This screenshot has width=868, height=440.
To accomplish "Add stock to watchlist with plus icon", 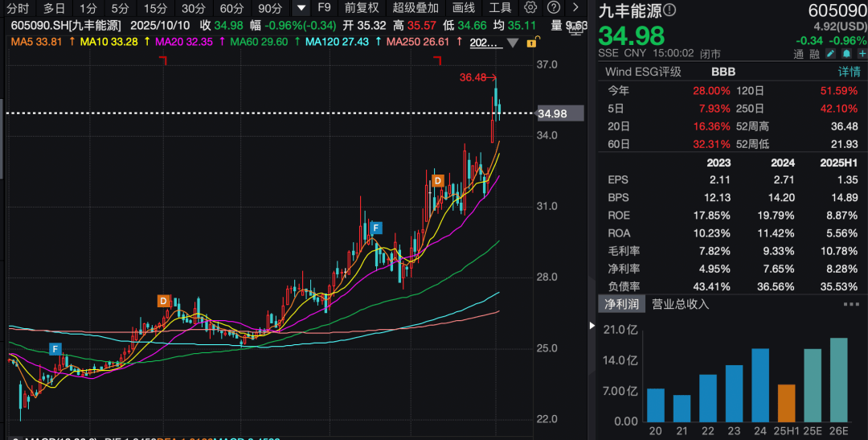I will (859, 54).
